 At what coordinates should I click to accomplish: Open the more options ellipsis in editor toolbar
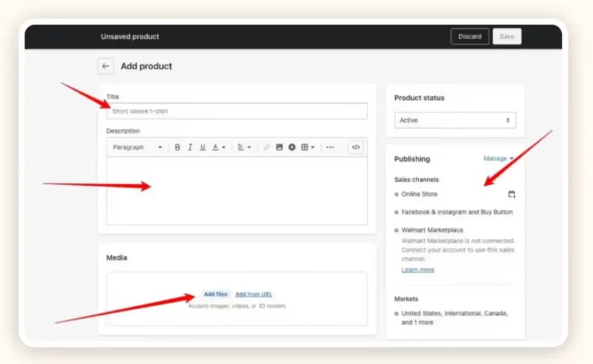coord(330,148)
